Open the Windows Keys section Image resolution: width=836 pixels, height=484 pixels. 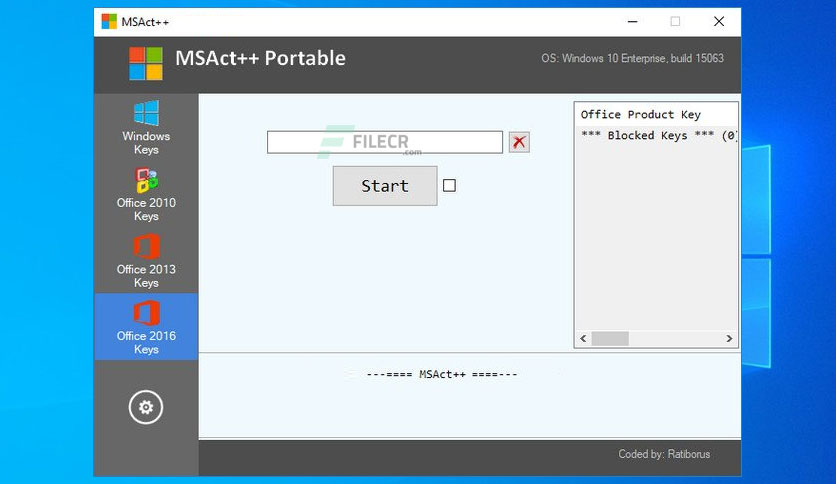[x=146, y=128]
